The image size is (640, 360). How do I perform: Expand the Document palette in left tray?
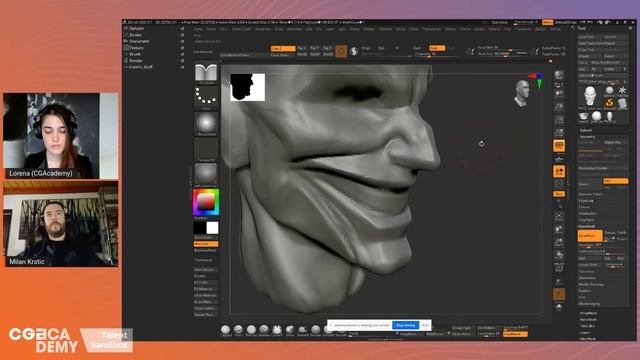tap(139, 41)
